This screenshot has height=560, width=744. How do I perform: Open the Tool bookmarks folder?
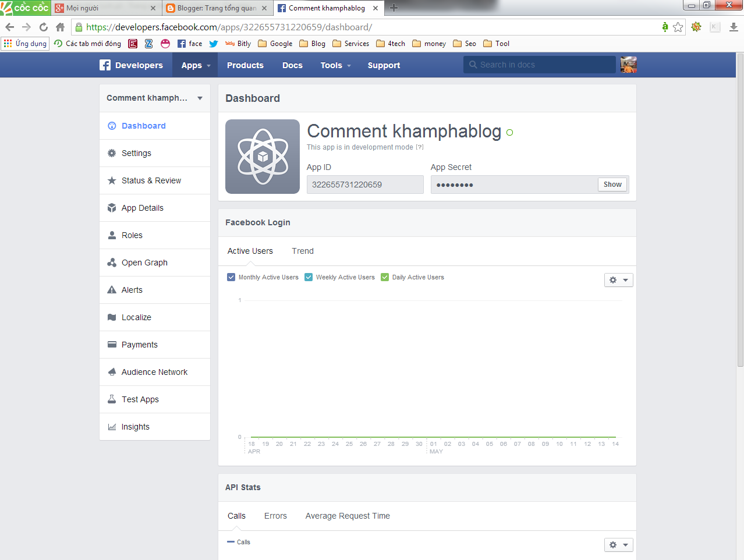[497, 44]
